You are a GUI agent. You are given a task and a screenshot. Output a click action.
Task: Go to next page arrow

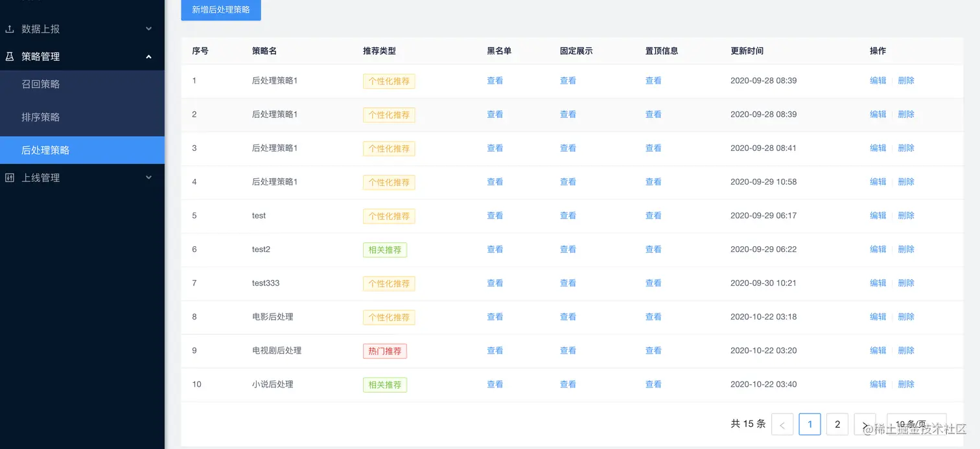[x=865, y=424]
